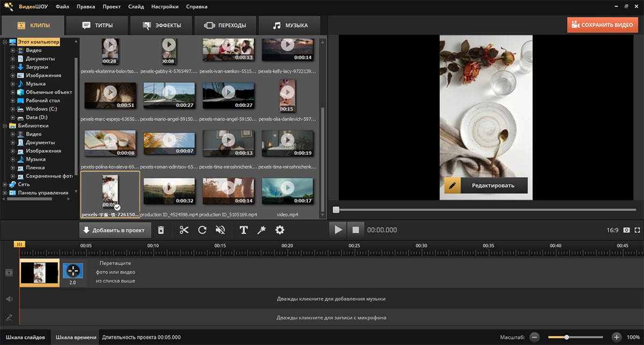The width and height of the screenshot is (644, 345).
Task: Click the transition icon labeled 2.0 on timeline
Action: click(72, 271)
